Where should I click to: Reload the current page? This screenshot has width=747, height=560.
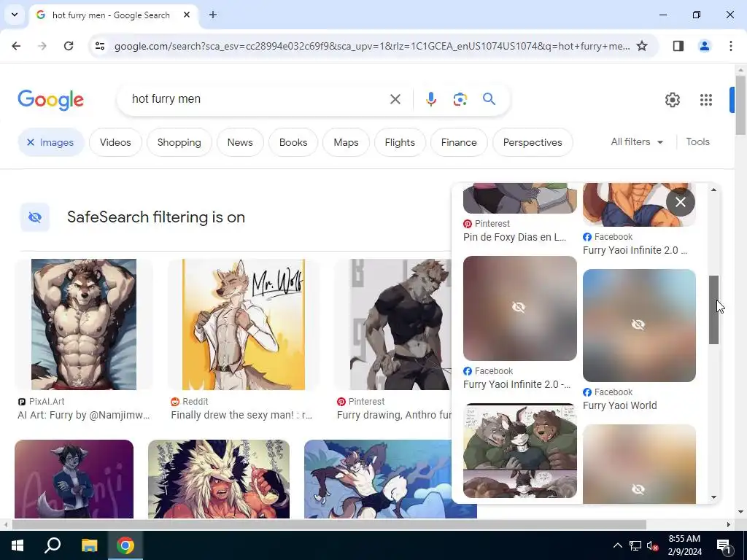(69, 46)
